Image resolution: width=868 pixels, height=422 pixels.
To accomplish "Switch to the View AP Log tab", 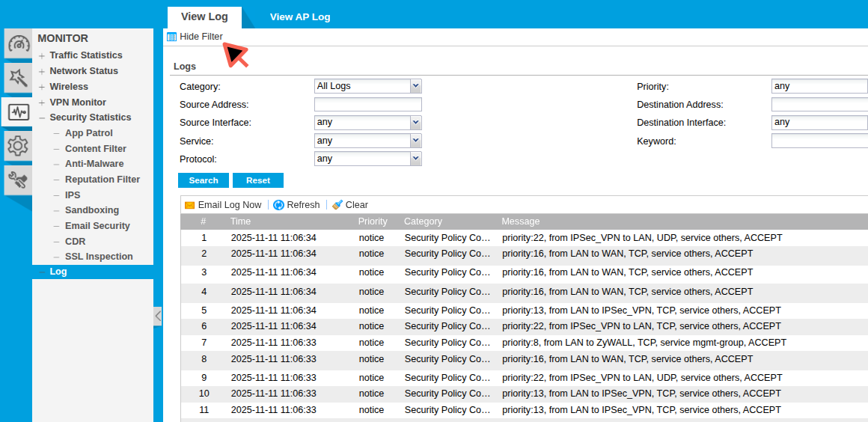I will [300, 16].
